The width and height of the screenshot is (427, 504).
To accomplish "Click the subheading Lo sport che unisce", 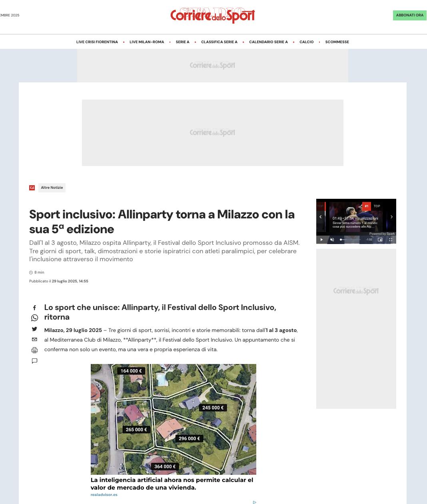I will [160, 312].
